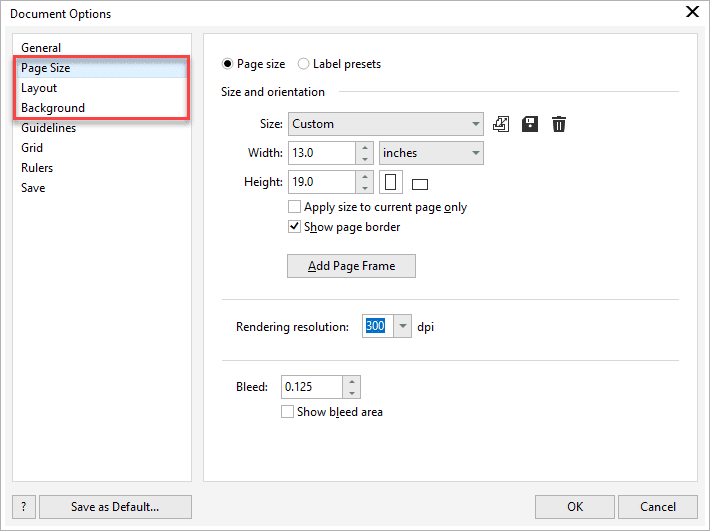Click the Cancel button
The image size is (710, 531).
click(x=657, y=507)
